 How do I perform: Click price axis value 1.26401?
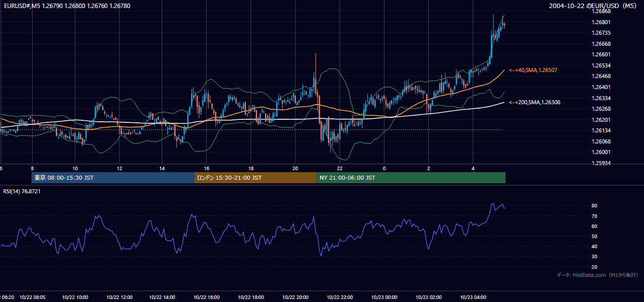[x=600, y=87]
